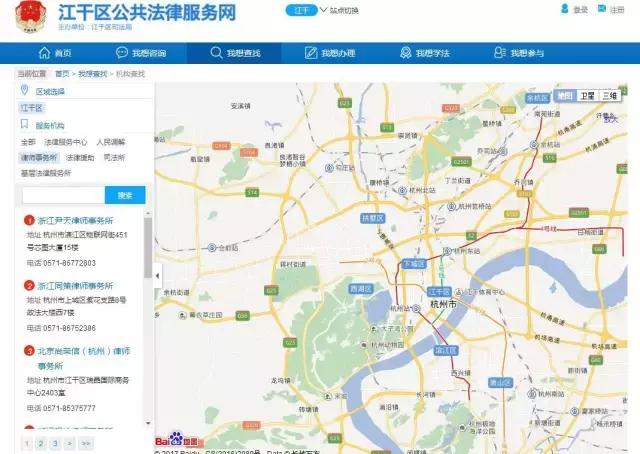Click 拱墅区 district label on map
This screenshot has height=454, width=640.
(x=373, y=218)
